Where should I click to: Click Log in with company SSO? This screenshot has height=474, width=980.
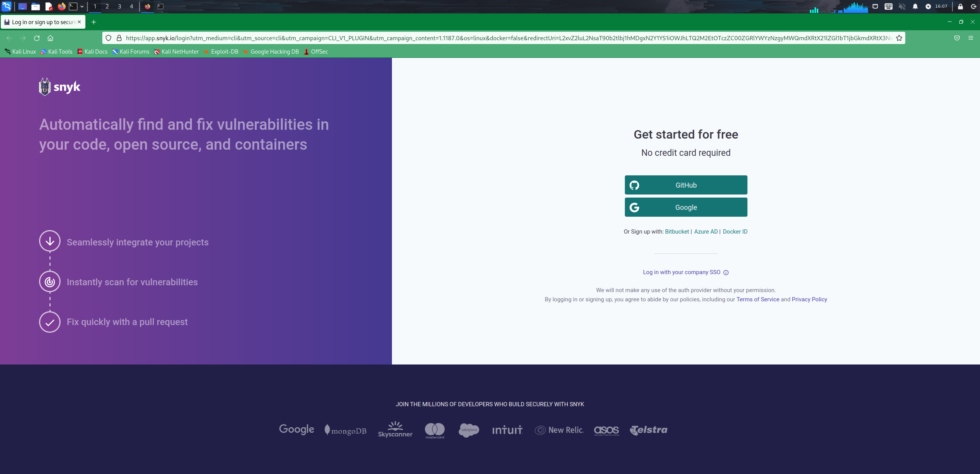[681, 272]
